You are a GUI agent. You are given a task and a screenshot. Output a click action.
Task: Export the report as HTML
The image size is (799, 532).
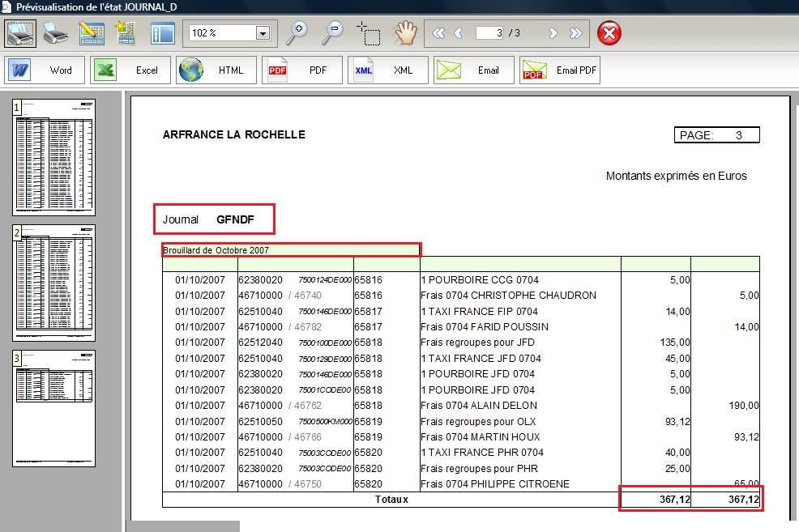click(x=216, y=70)
